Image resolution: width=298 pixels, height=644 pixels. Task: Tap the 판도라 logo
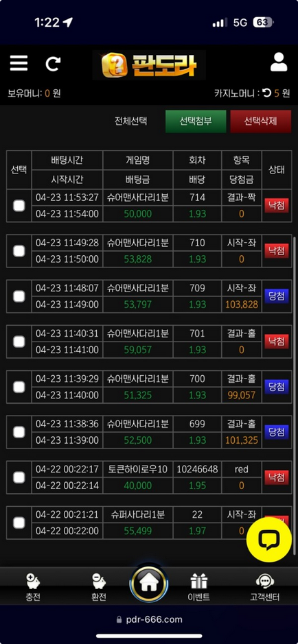149,65
